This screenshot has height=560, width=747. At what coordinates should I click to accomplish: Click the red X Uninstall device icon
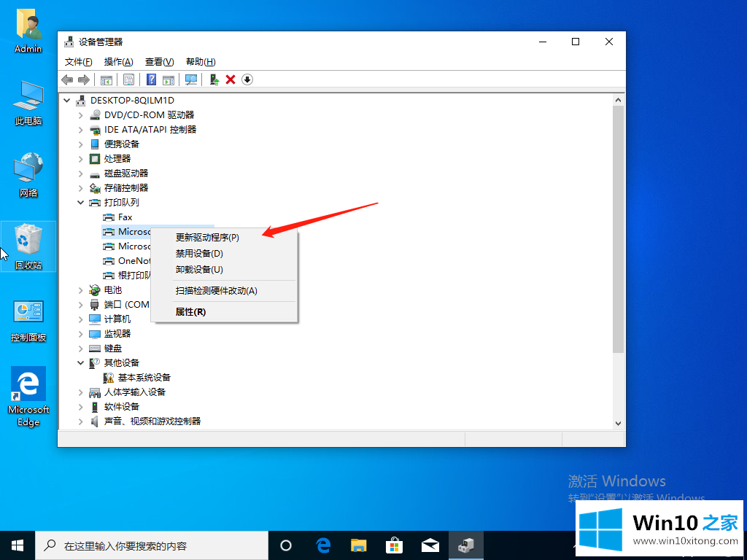[231, 79]
